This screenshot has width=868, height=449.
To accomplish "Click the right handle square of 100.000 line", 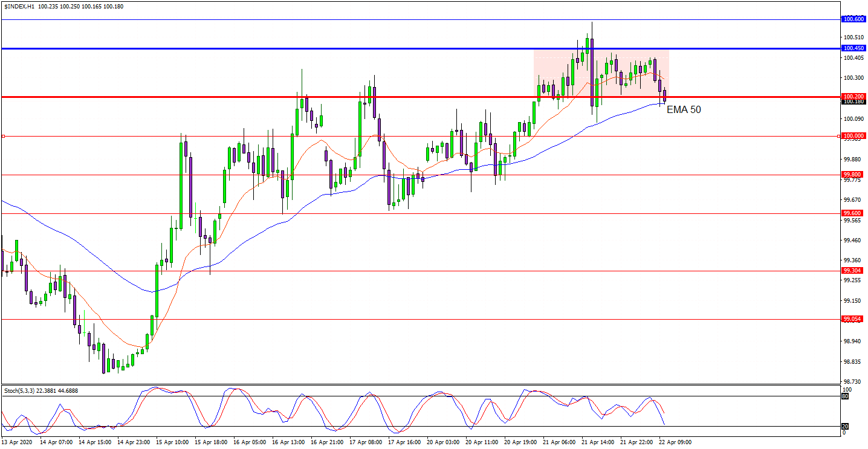I will 838,137.
